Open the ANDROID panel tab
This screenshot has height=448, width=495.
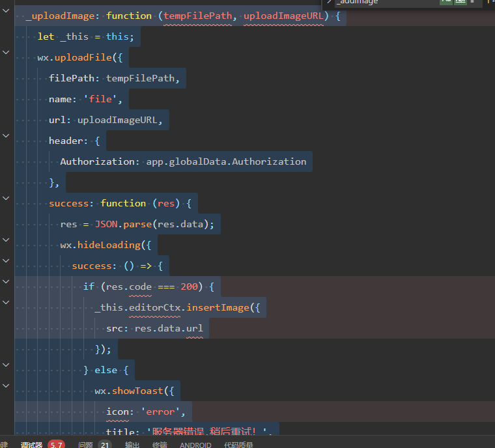195,445
